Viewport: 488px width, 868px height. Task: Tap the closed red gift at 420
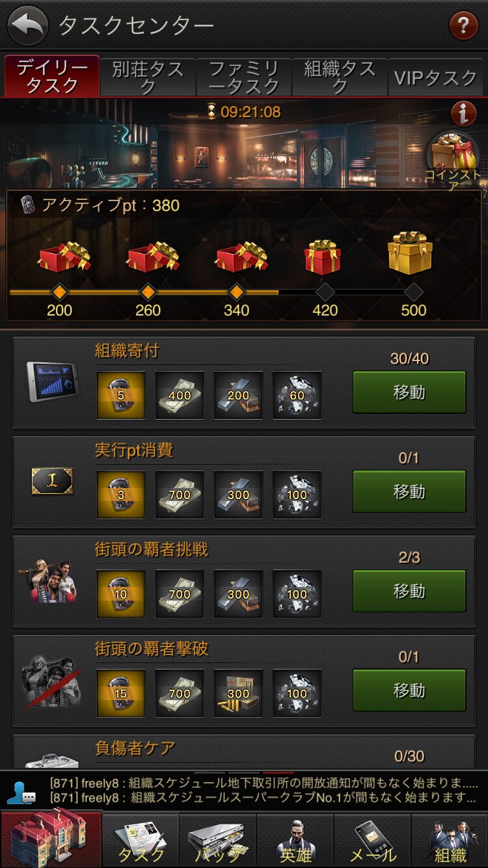click(x=323, y=256)
